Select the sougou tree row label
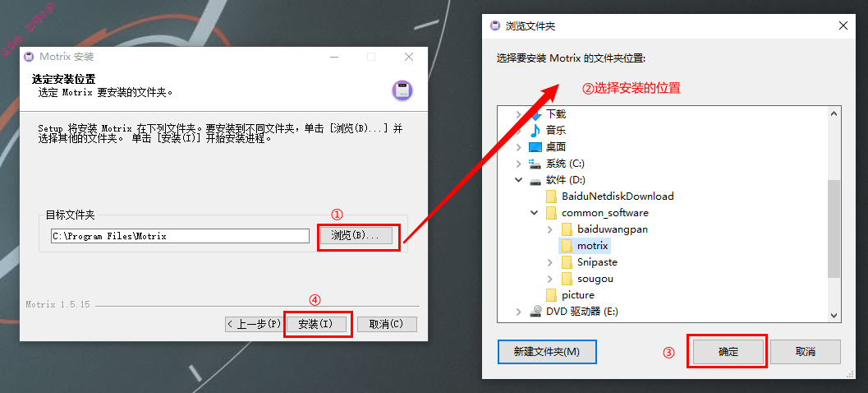Viewport: 868px width, 393px height. click(595, 279)
